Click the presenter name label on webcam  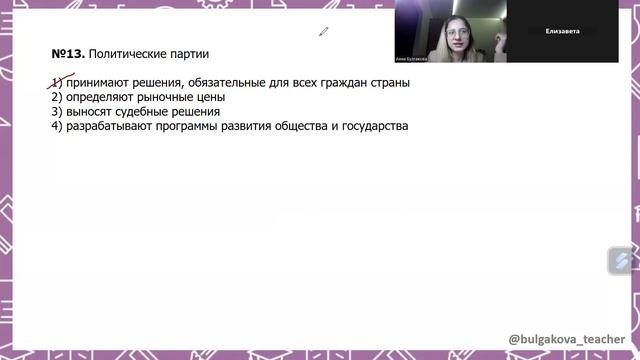pyautogui.click(x=411, y=59)
